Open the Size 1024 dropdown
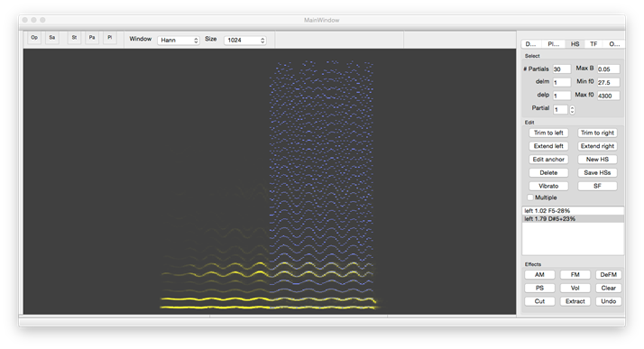The width and height of the screenshot is (644, 349). 245,41
